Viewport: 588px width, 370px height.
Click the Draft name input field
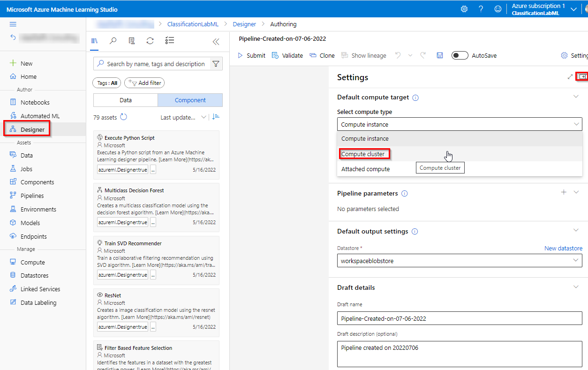(459, 318)
